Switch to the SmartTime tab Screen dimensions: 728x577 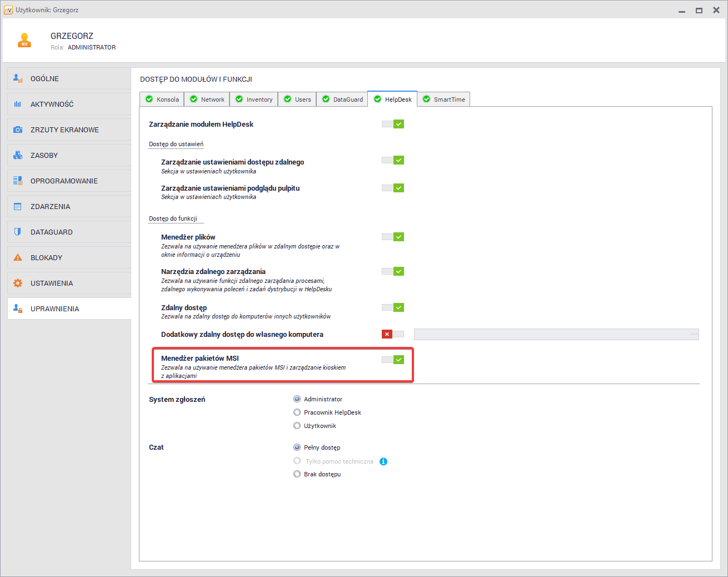[443, 100]
